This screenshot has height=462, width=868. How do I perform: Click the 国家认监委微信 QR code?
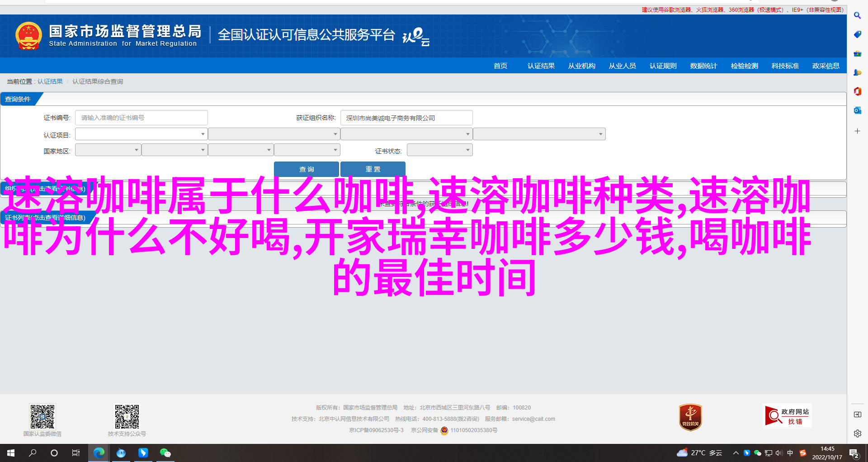42,416
